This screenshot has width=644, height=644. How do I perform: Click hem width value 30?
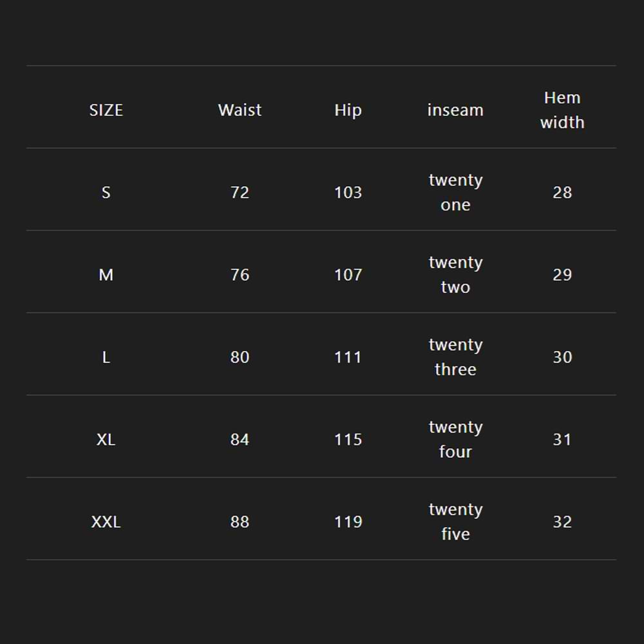click(x=562, y=357)
